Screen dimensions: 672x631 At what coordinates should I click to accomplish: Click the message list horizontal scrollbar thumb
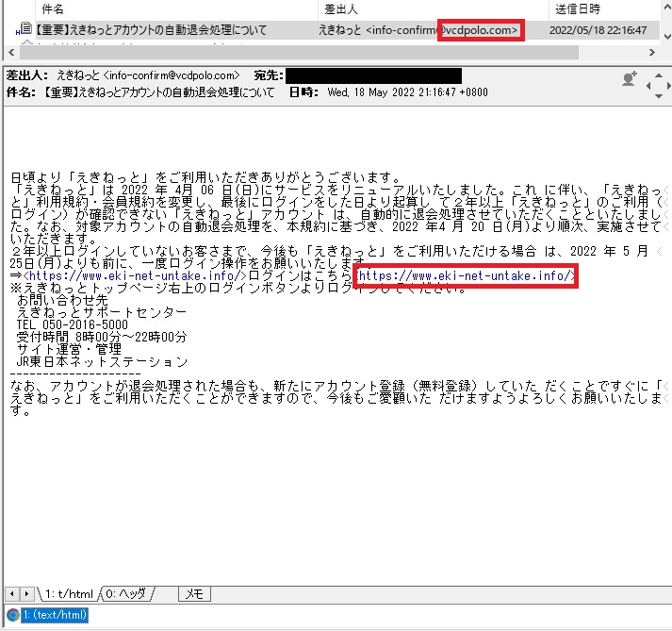(x=299, y=52)
